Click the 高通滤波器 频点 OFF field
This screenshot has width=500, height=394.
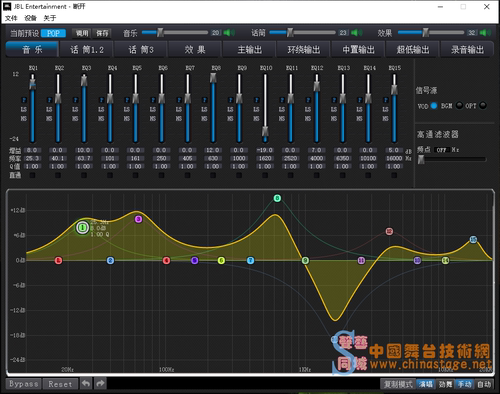click(441, 150)
